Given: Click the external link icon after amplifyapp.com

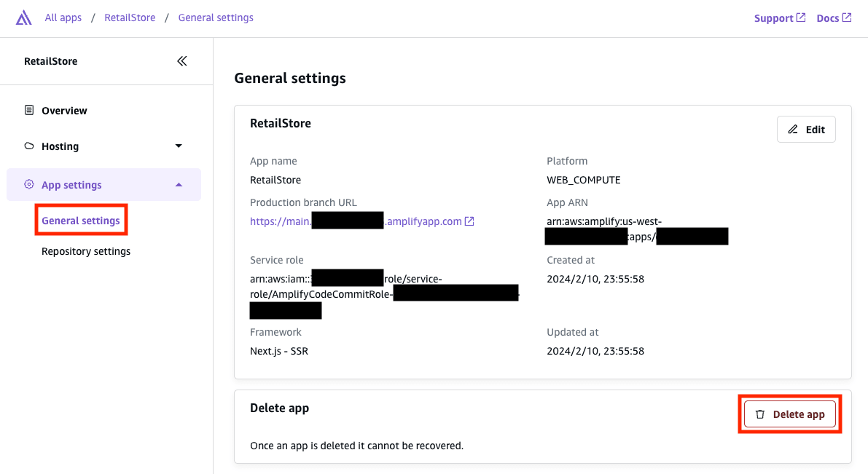Looking at the screenshot, I should [x=469, y=221].
